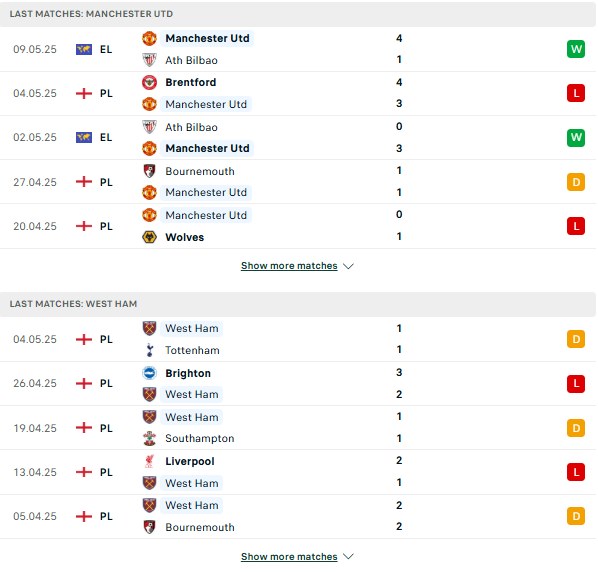
Task: Click the Brighton club crest icon
Action: [149, 373]
